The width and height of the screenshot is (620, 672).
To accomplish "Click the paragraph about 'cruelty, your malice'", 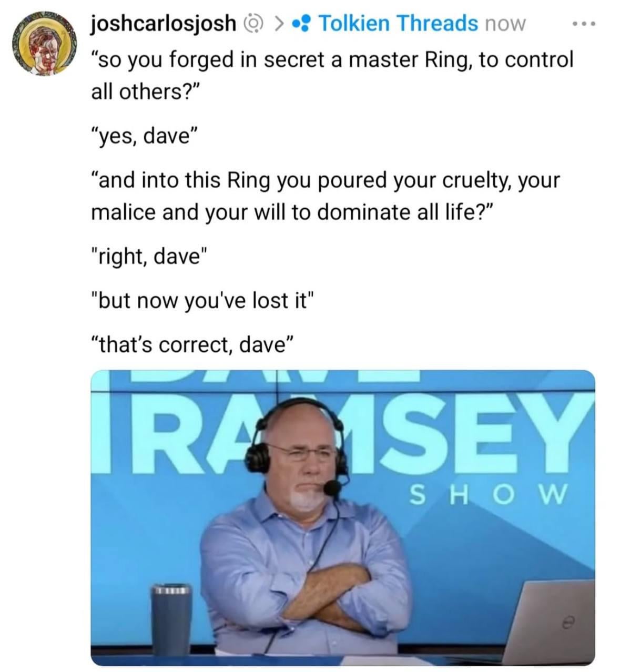I will click(x=326, y=196).
